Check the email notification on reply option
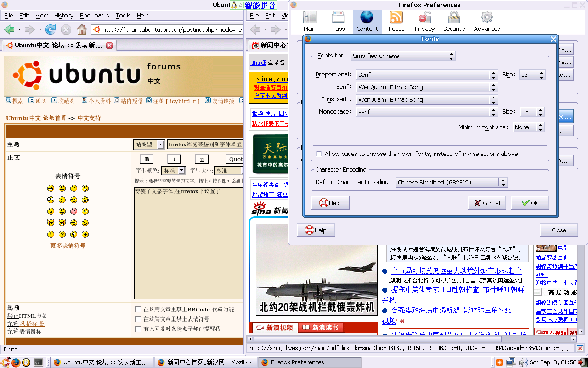Image resolution: width=588 pixels, height=368 pixels. point(138,329)
